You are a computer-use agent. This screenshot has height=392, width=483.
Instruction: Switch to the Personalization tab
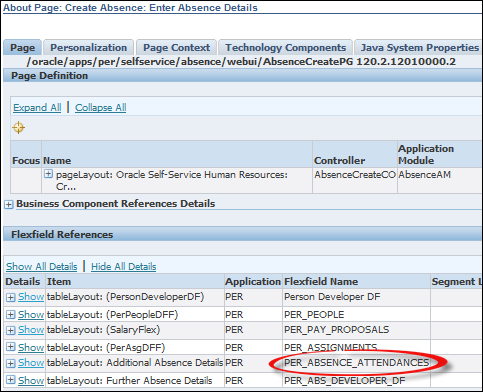point(88,48)
